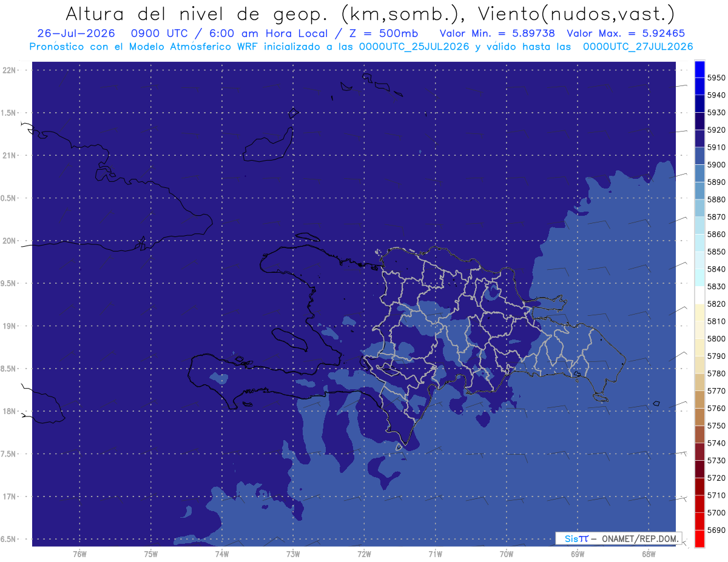Click the '68W' longitude axis label
728x562 pixels.
(x=649, y=554)
